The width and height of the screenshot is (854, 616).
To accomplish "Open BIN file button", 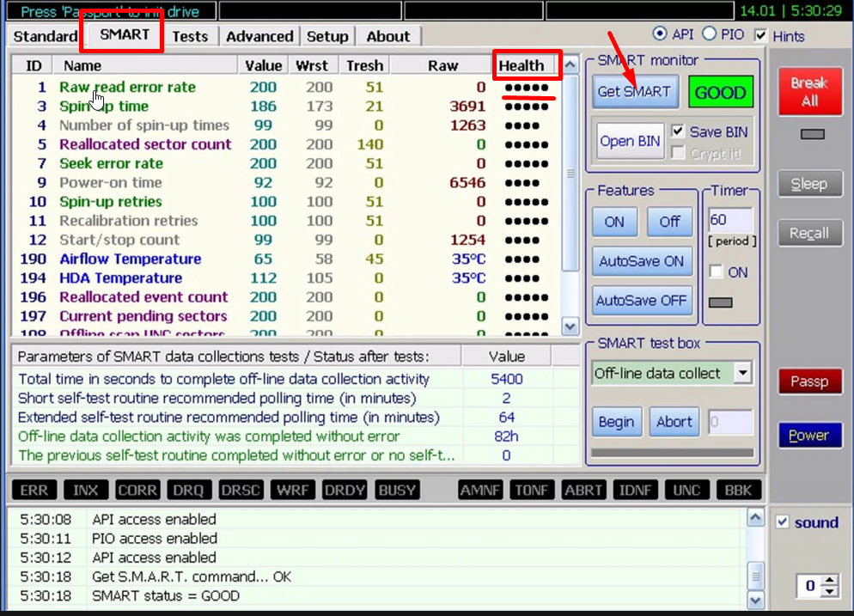I will click(630, 141).
